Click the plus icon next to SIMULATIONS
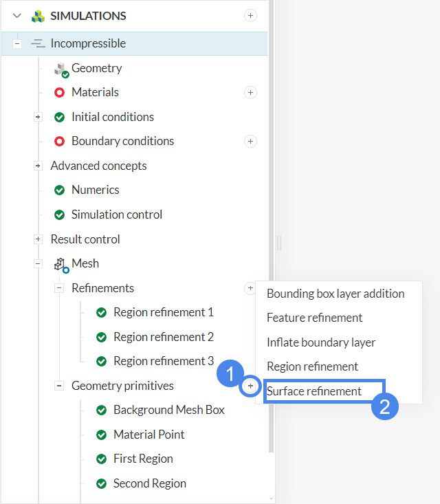This screenshot has height=504, width=440. point(250,16)
